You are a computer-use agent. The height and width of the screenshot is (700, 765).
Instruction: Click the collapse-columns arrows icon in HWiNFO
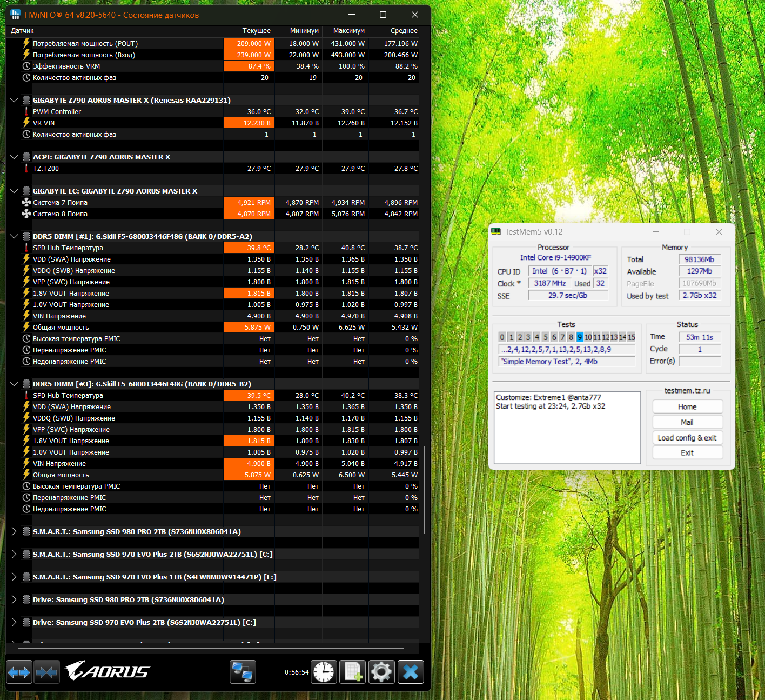click(x=47, y=672)
